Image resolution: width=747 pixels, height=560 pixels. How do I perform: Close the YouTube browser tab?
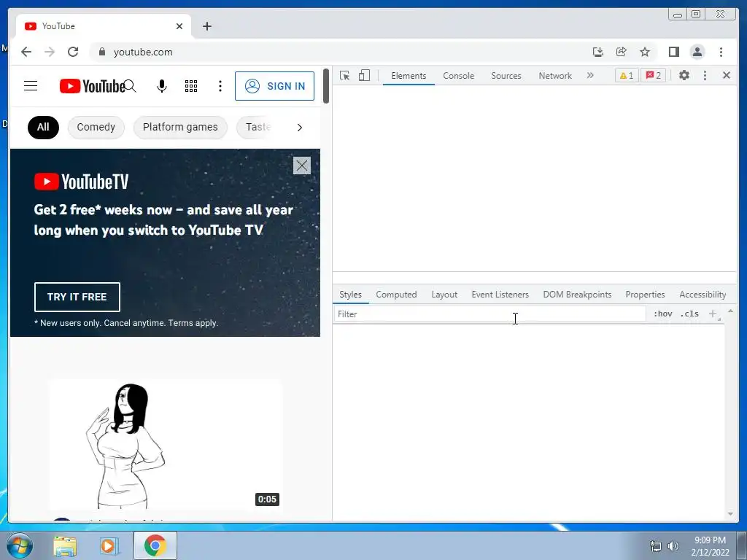[x=179, y=26]
